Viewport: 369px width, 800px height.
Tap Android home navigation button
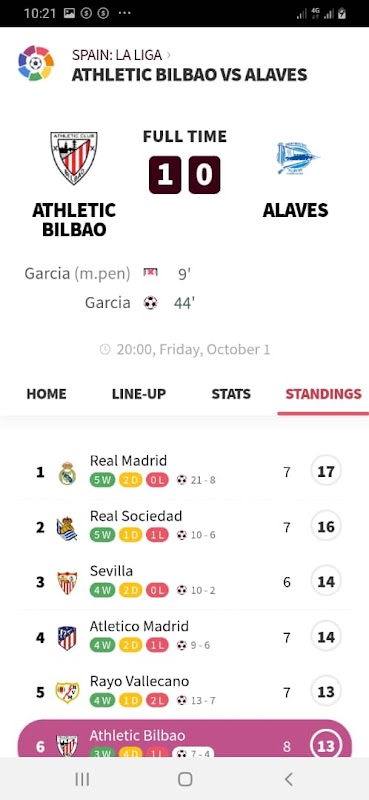pos(185,779)
